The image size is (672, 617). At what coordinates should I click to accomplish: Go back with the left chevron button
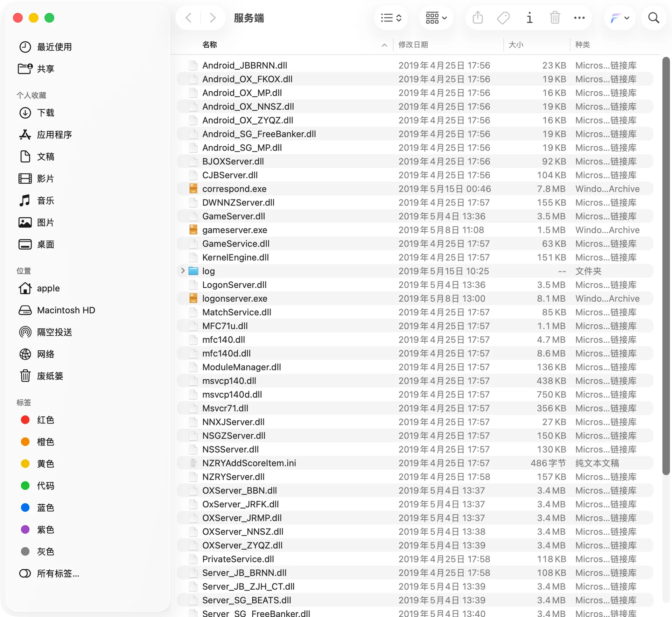coord(188,18)
